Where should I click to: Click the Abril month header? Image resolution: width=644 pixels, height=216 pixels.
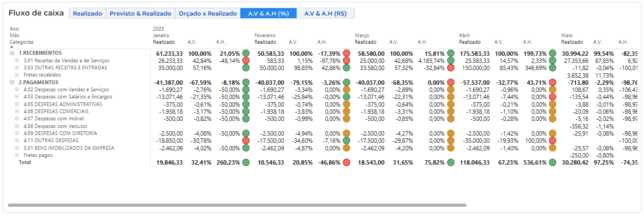click(464, 36)
